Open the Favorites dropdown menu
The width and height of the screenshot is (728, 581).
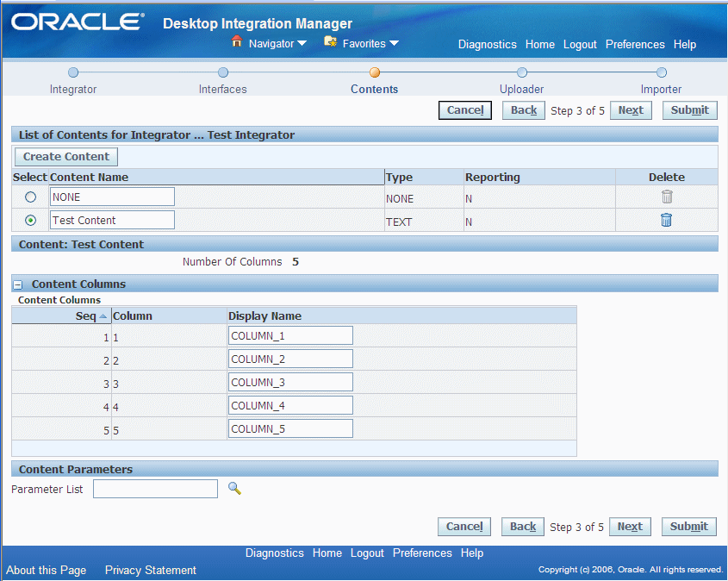point(370,44)
